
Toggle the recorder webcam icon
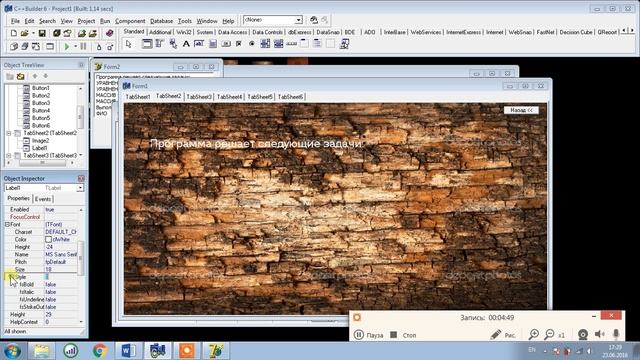click(583, 335)
